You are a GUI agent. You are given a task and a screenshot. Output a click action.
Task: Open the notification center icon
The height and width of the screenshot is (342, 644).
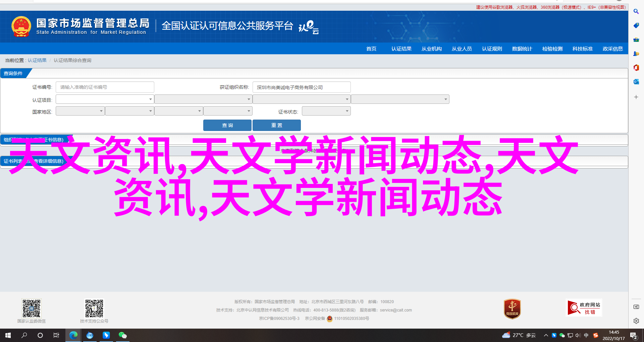click(634, 335)
